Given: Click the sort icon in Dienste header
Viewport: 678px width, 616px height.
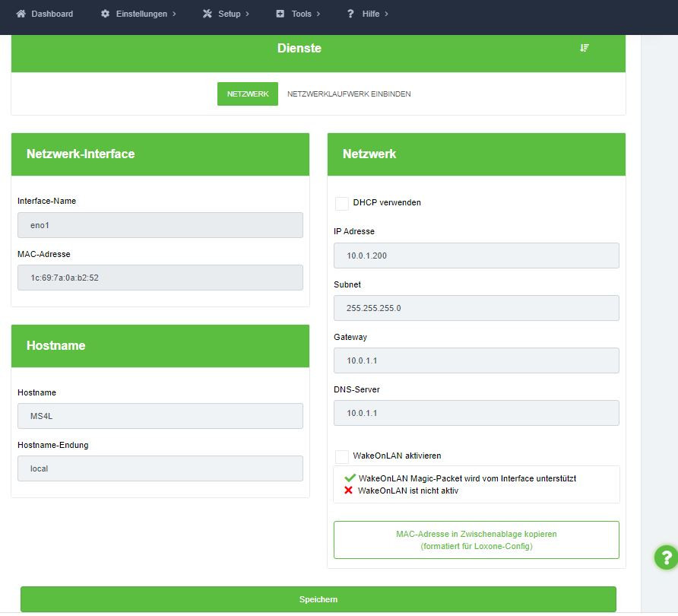Looking at the screenshot, I should click(x=585, y=48).
